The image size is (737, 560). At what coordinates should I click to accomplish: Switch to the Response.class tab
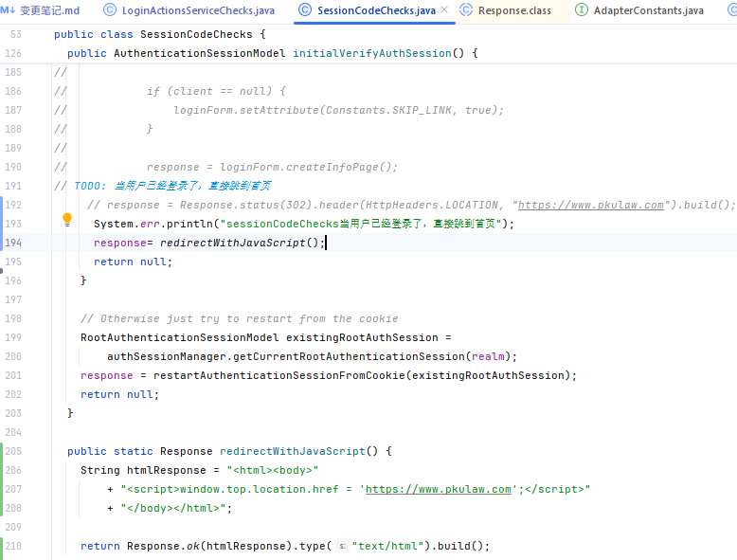tap(514, 10)
